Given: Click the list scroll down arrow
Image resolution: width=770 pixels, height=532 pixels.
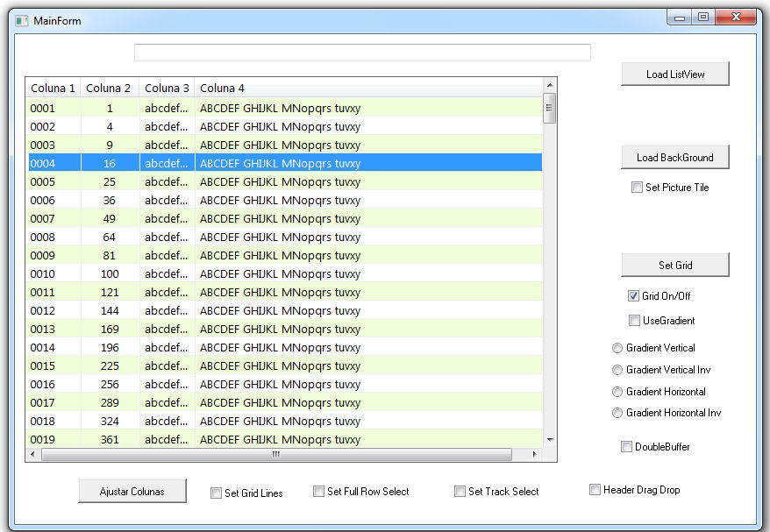Looking at the screenshot, I should pos(550,440).
